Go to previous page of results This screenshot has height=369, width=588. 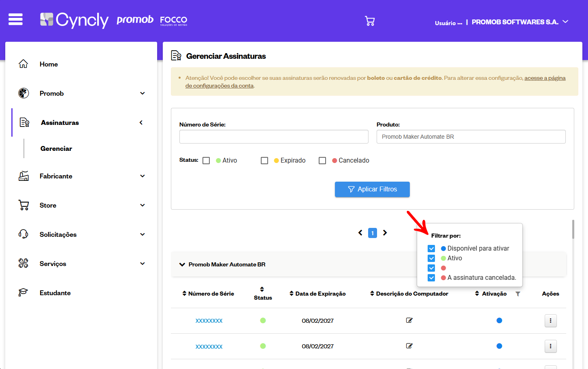click(360, 233)
